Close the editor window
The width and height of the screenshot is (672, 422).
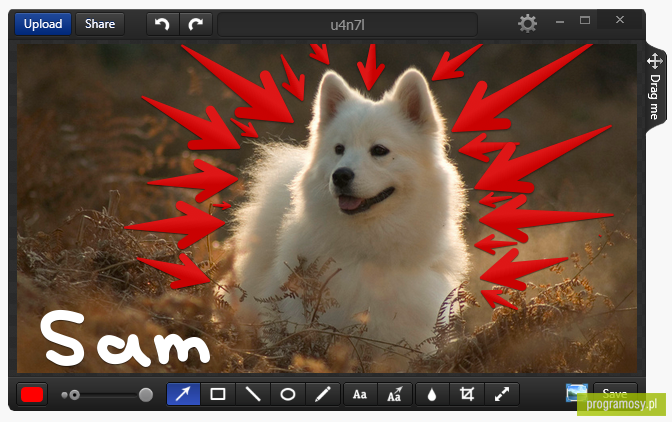click(620, 20)
